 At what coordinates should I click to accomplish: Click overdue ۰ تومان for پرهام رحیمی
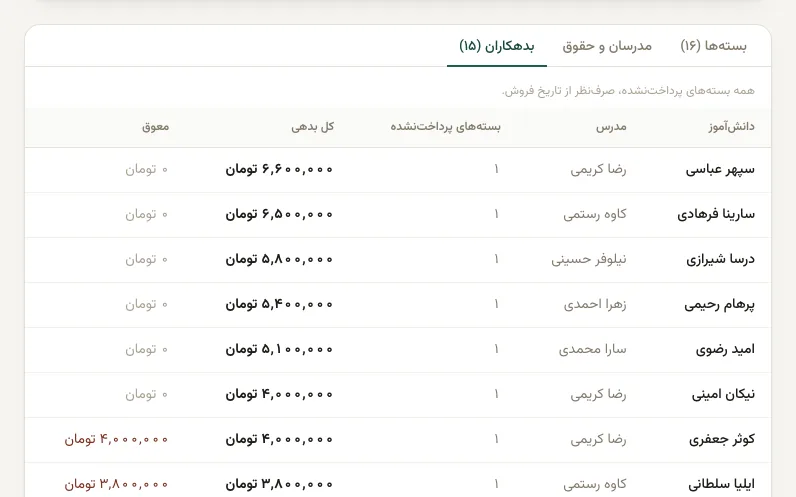(147, 305)
